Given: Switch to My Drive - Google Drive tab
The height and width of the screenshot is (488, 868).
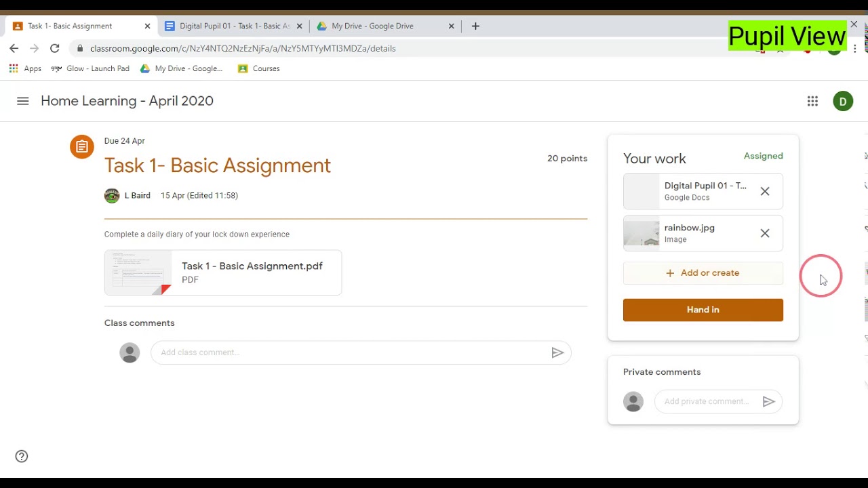Looking at the screenshot, I should [x=386, y=26].
